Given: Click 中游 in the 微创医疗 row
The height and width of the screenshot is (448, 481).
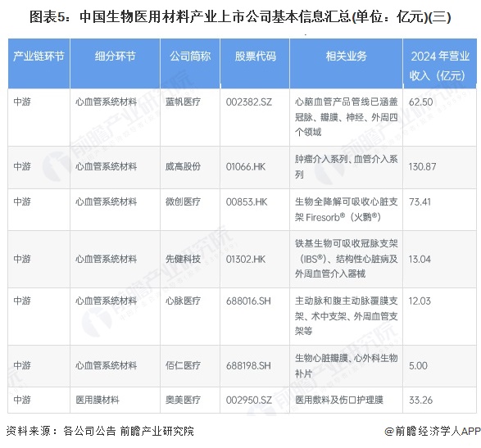Looking at the screenshot, I should [x=22, y=201].
